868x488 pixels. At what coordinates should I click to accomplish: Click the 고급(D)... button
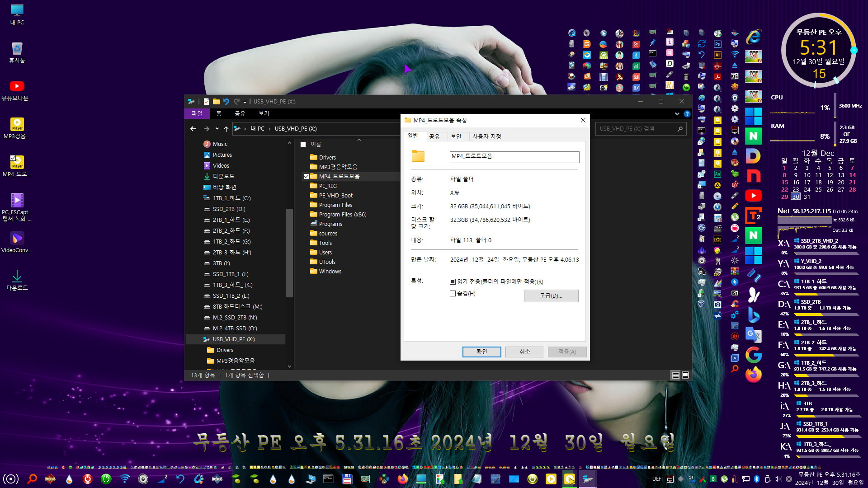pyautogui.click(x=551, y=296)
